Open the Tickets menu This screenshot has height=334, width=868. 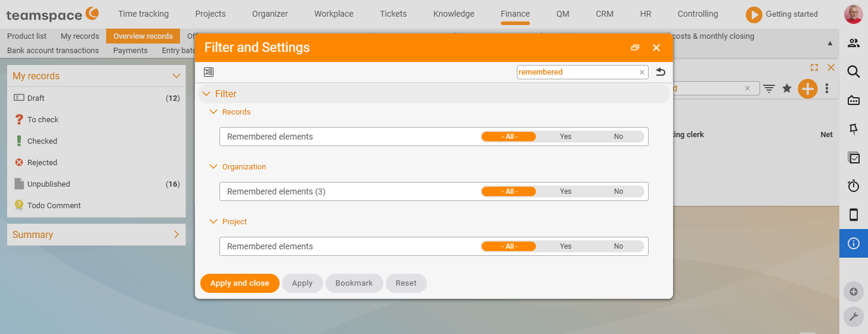(393, 14)
